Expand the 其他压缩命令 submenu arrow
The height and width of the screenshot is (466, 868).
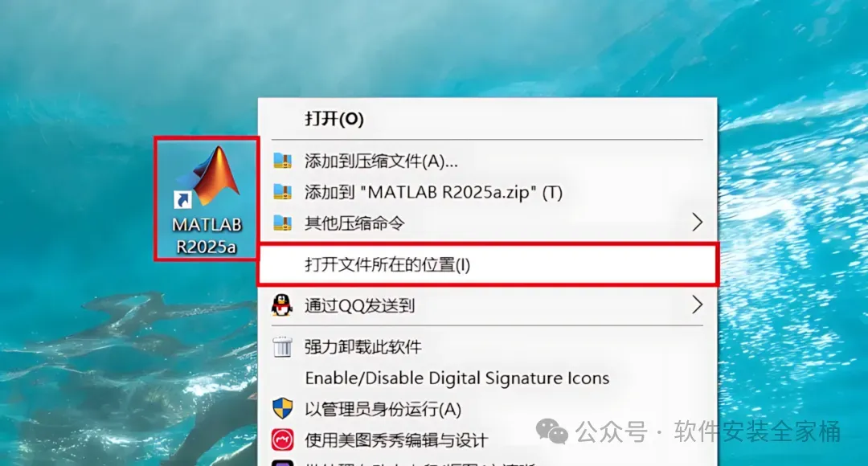point(697,223)
